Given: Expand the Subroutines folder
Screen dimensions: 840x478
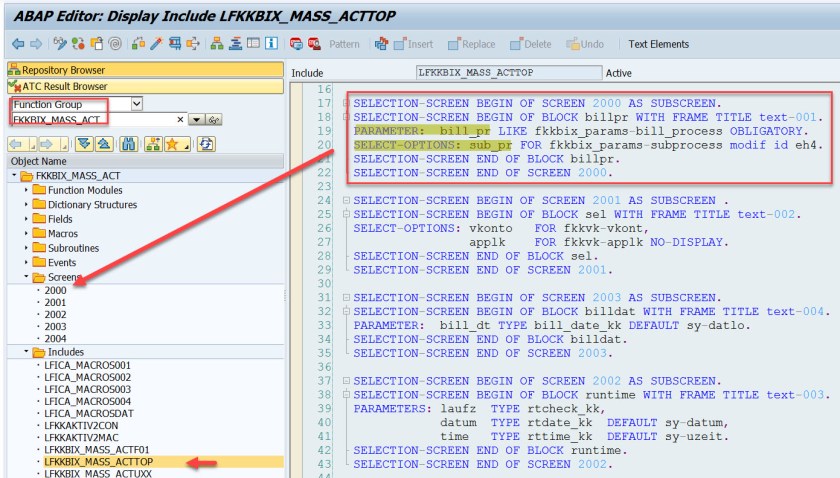Looking at the screenshot, I should [26, 248].
